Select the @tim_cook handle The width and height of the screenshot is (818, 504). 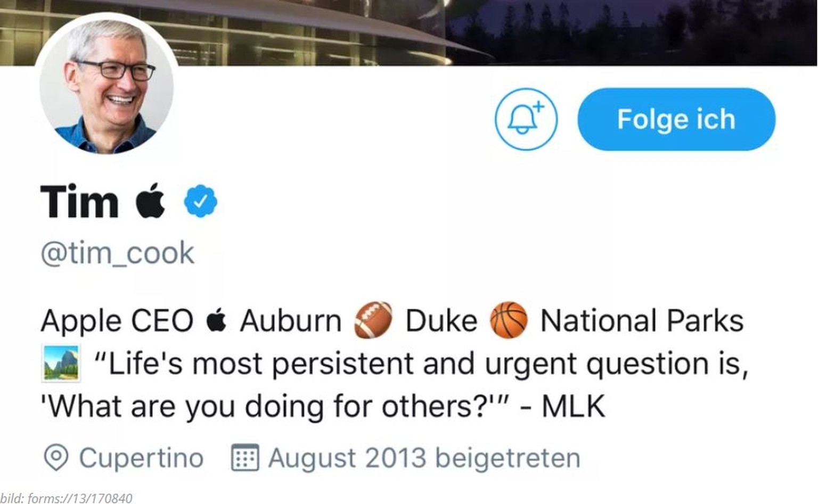[117, 253]
